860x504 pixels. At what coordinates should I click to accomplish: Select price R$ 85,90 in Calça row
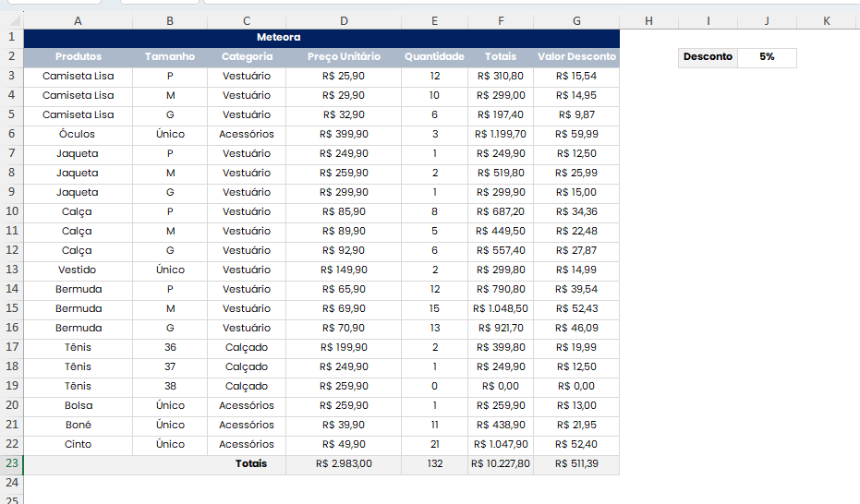[x=344, y=212]
